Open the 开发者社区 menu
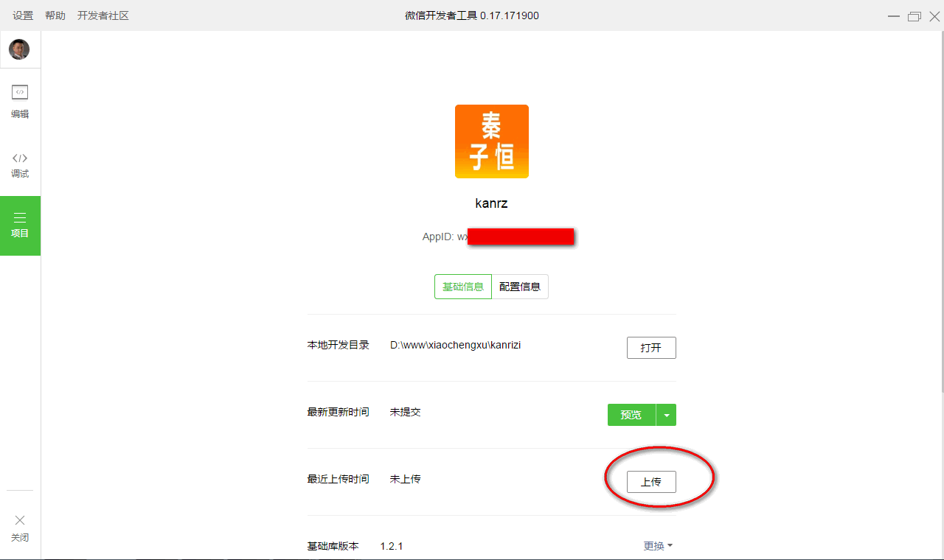 pyautogui.click(x=103, y=15)
